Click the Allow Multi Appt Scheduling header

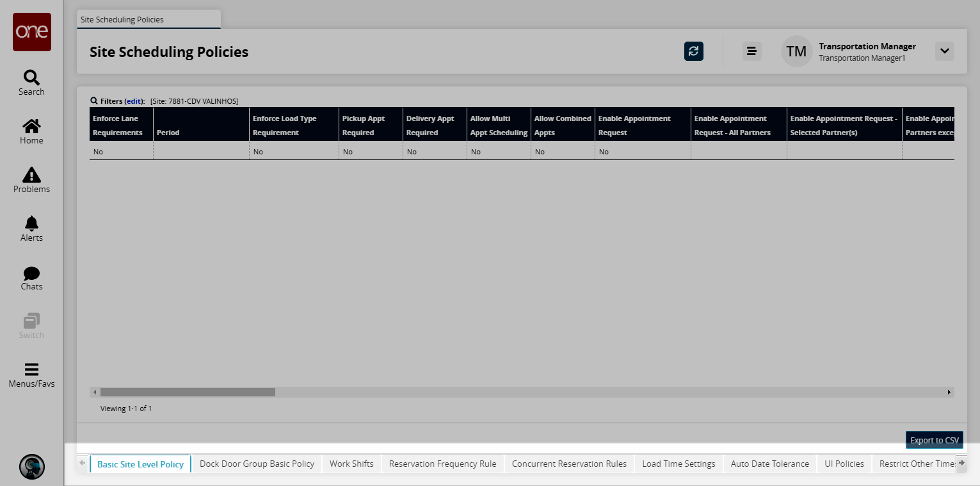[x=499, y=124]
